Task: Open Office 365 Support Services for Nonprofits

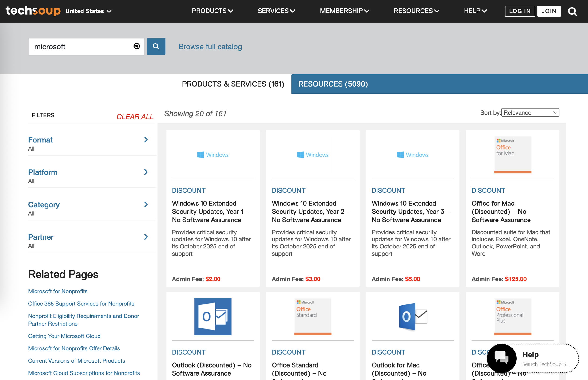Action: tap(81, 304)
